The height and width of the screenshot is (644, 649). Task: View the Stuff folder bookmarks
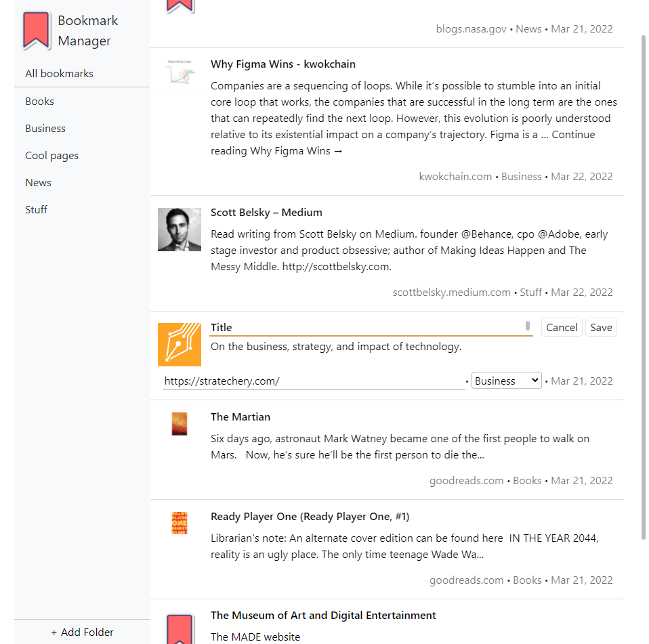(x=36, y=209)
